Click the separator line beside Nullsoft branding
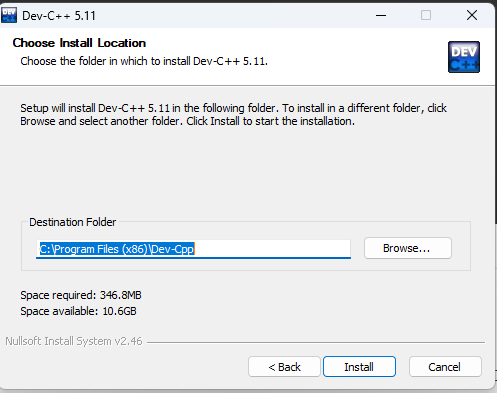The image size is (497, 393). click(x=316, y=342)
